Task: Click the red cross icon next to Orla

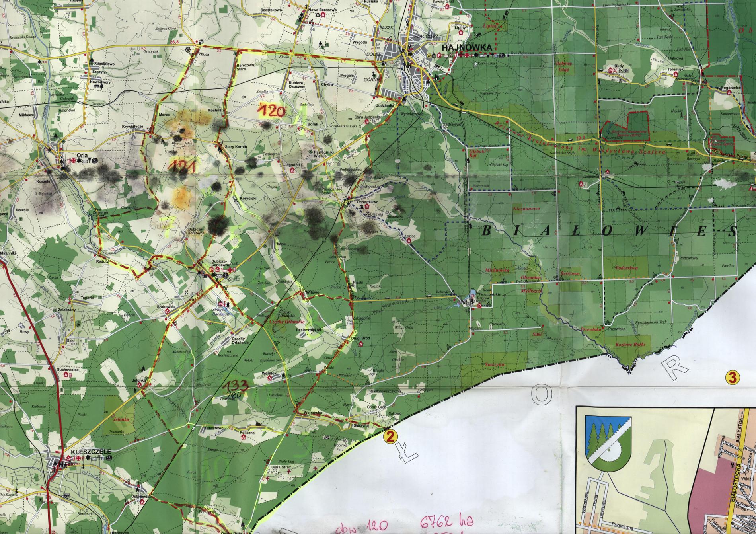Action: point(73,160)
